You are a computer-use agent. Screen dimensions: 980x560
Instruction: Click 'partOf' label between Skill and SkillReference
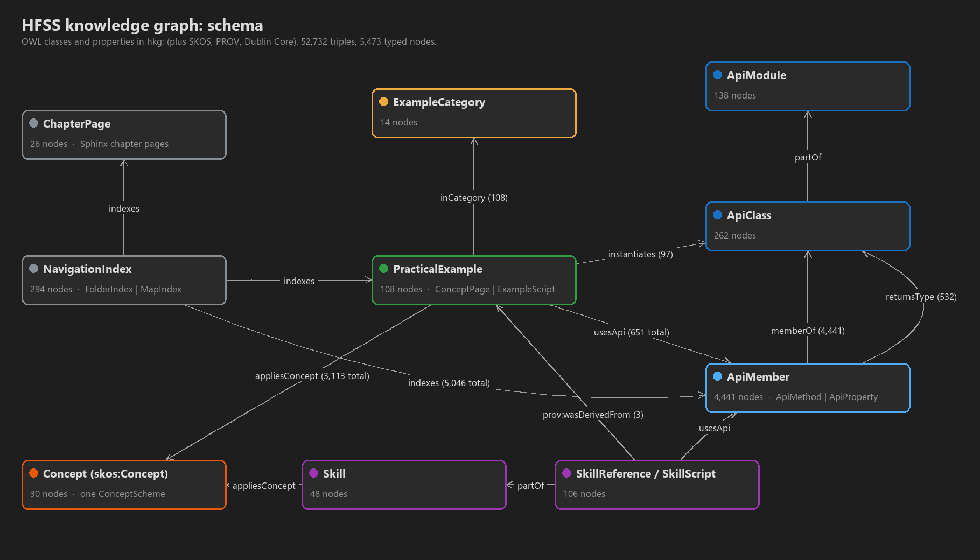point(530,486)
